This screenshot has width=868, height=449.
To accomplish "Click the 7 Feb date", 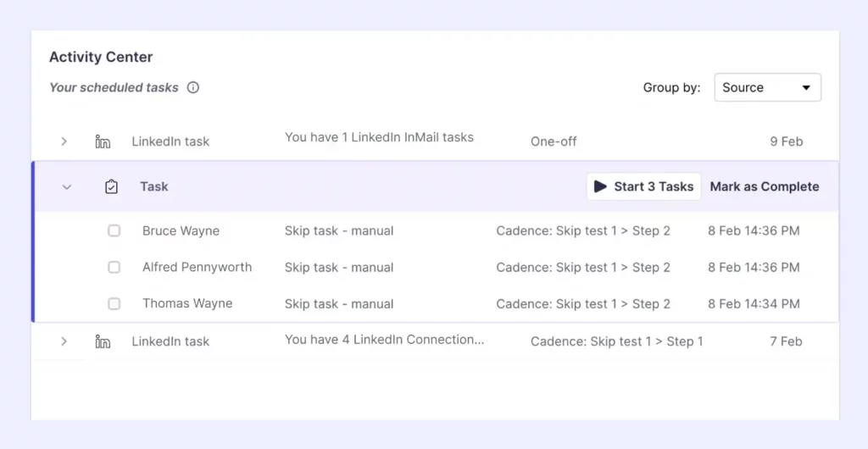I will coord(786,341).
